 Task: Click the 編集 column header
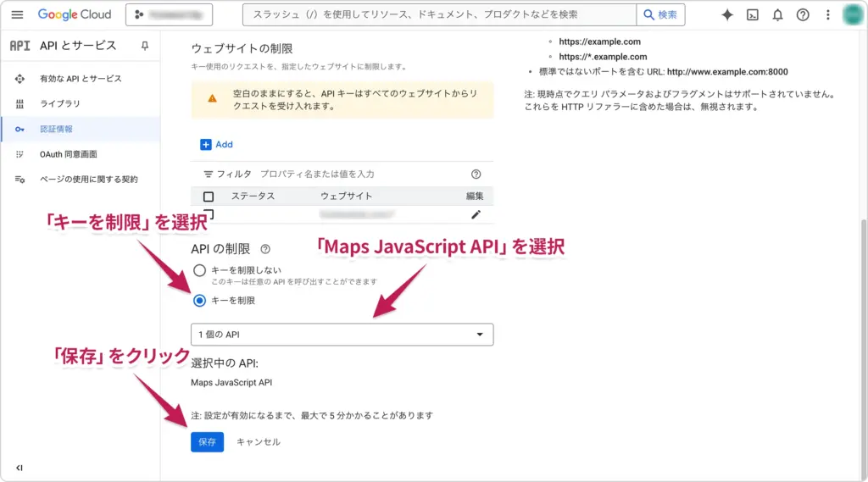[475, 197]
